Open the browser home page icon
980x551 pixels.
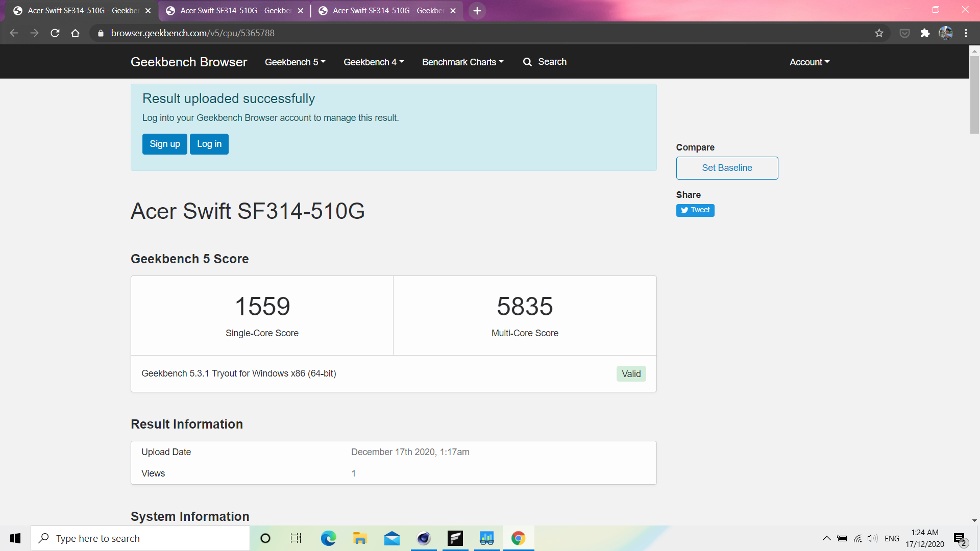click(x=75, y=33)
